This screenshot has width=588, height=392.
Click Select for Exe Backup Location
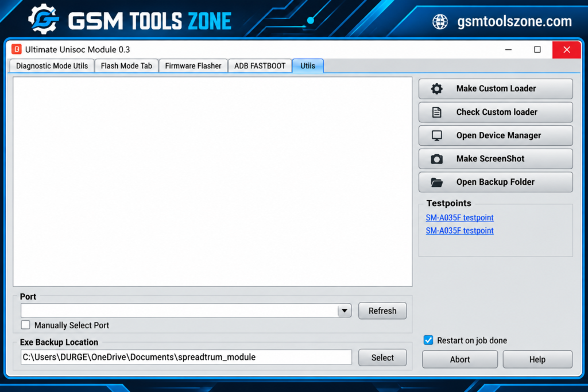pos(382,358)
